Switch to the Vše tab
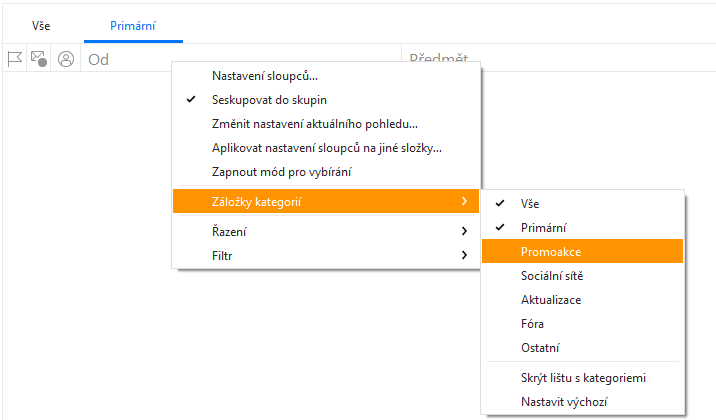 [41, 24]
